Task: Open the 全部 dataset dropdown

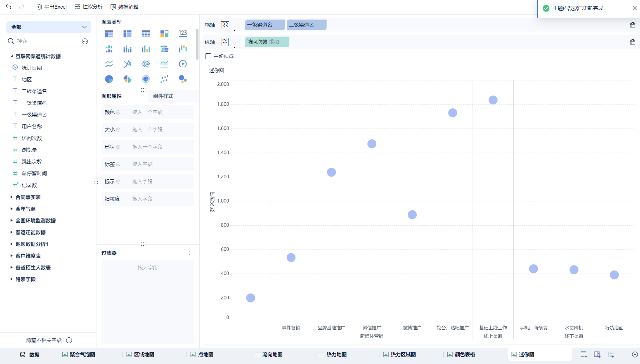Action: tap(49, 27)
